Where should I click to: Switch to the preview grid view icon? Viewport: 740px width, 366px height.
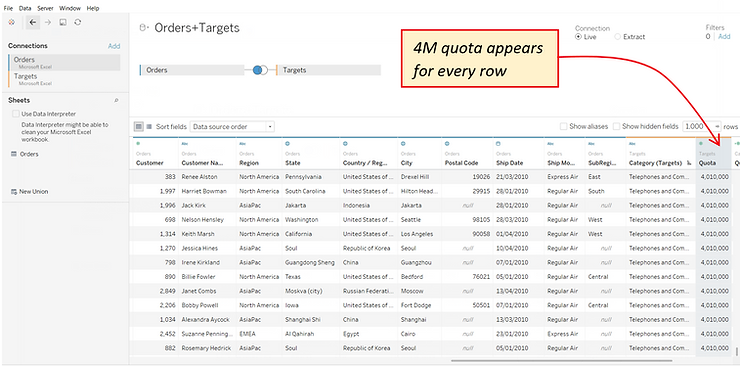tap(139, 126)
